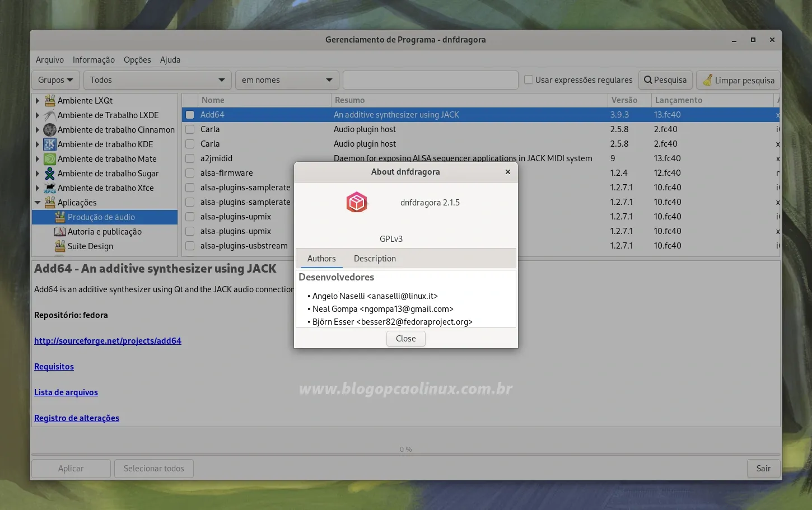Click the Aplicar button
This screenshot has height=510, width=812.
pyautogui.click(x=71, y=469)
